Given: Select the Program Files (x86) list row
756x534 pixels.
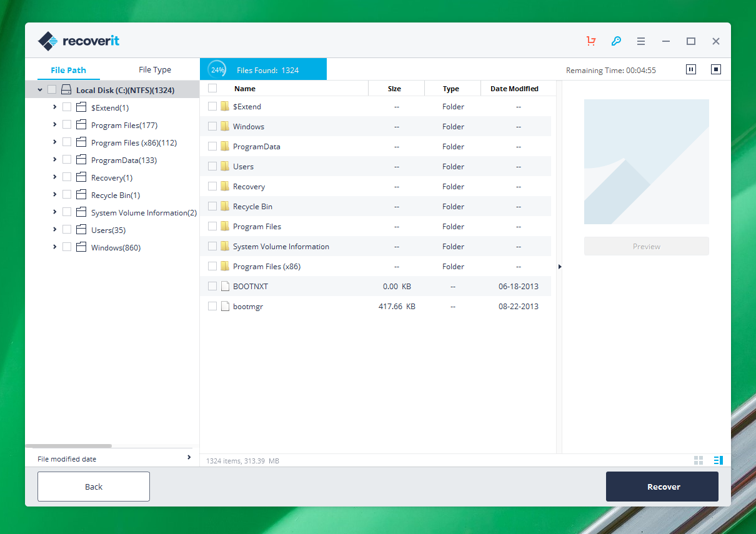Looking at the screenshot, I should pos(376,266).
